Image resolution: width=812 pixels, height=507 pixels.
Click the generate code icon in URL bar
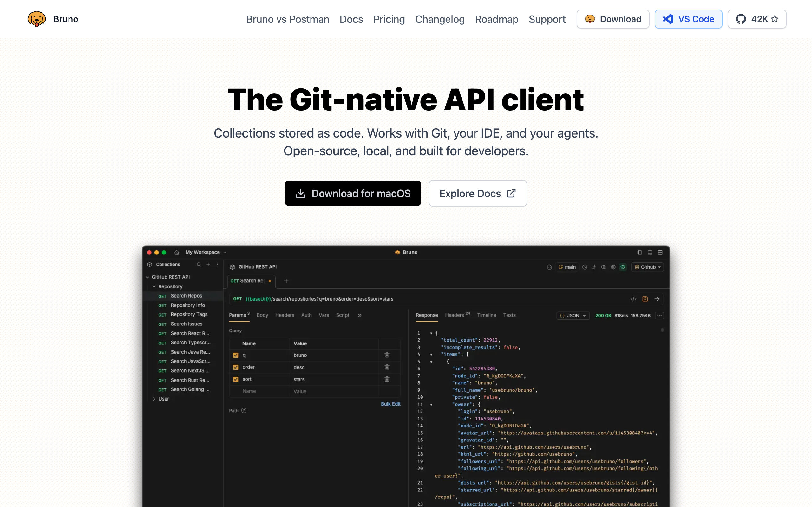click(633, 299)
